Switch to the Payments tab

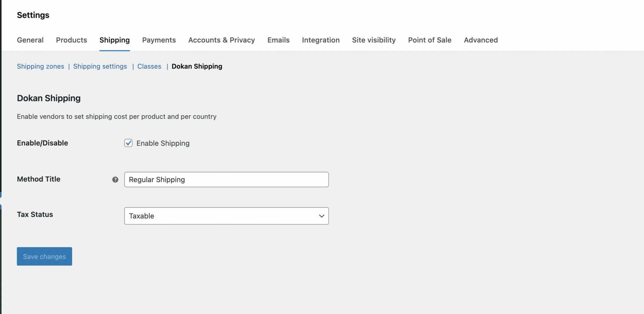pyautogui.click(x=159, y=40)
